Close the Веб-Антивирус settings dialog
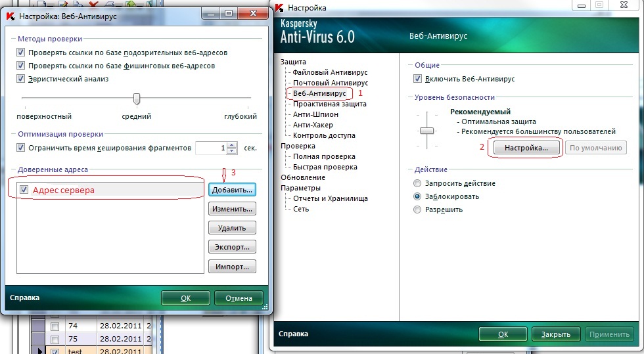644x354 pixels. click(x=254, y=14)
